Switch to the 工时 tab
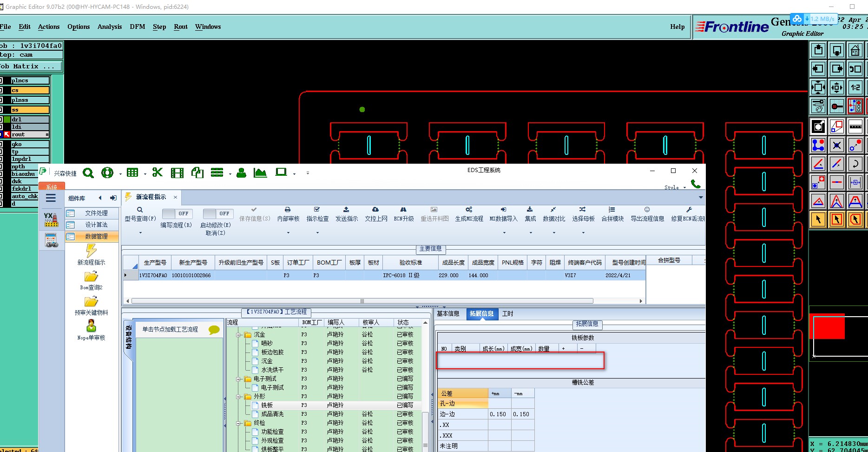The image size is (868, 452). click(507, 314)
